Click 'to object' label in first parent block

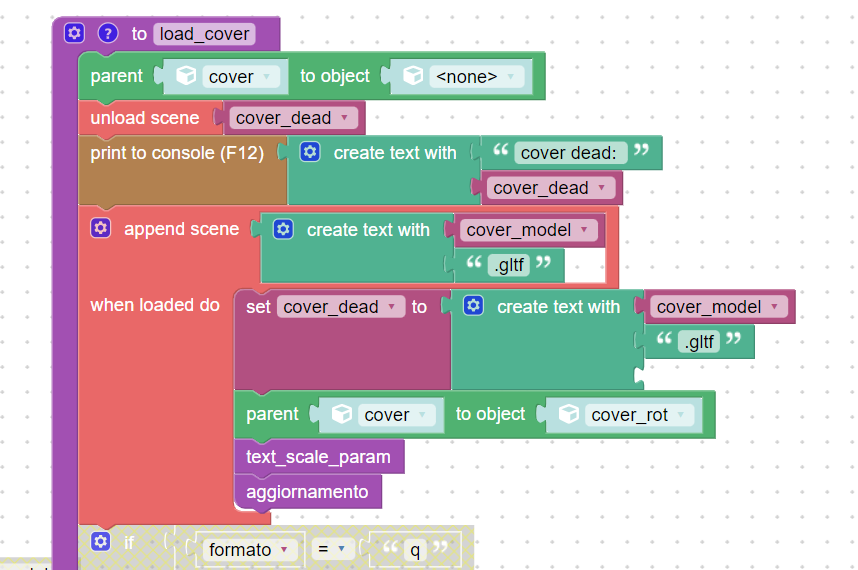(335, 76)
